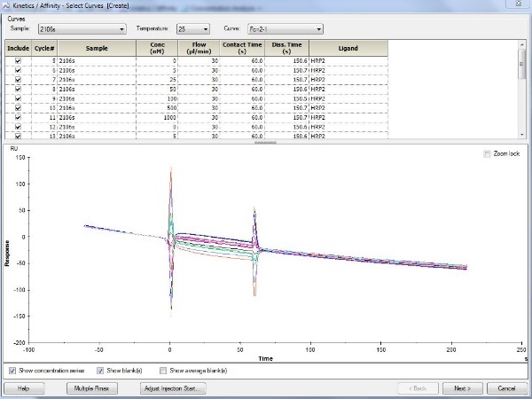Image resolution: width=532 pixels, height=399 pixels.
Task: Click the Conc (nM) column header
Action: click(157, 48)
